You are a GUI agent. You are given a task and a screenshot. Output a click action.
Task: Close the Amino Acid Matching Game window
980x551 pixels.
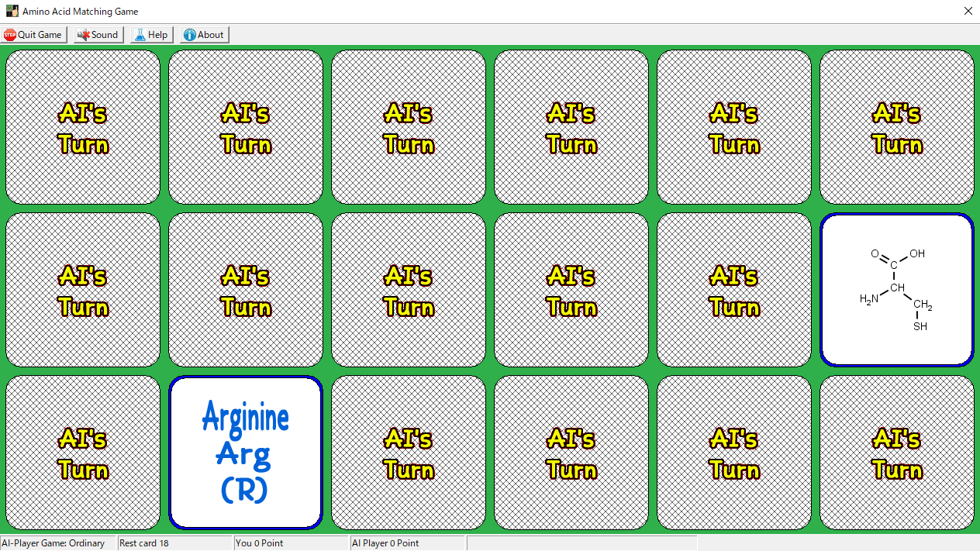(968, 12)
